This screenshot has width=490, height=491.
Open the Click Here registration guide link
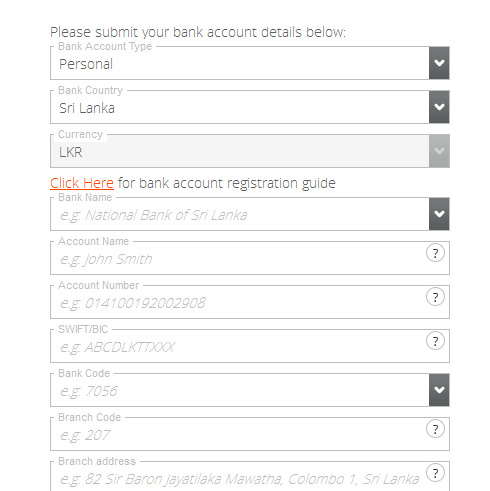82,183
